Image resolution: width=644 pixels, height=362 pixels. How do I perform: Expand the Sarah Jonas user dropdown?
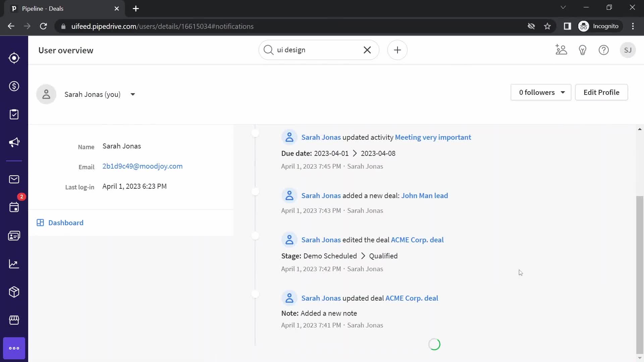[133, 95]
